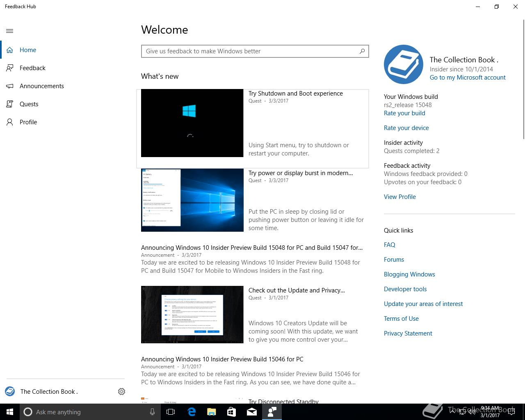
Task: Click the Profile person icon
Action: [x=10, y=122]
